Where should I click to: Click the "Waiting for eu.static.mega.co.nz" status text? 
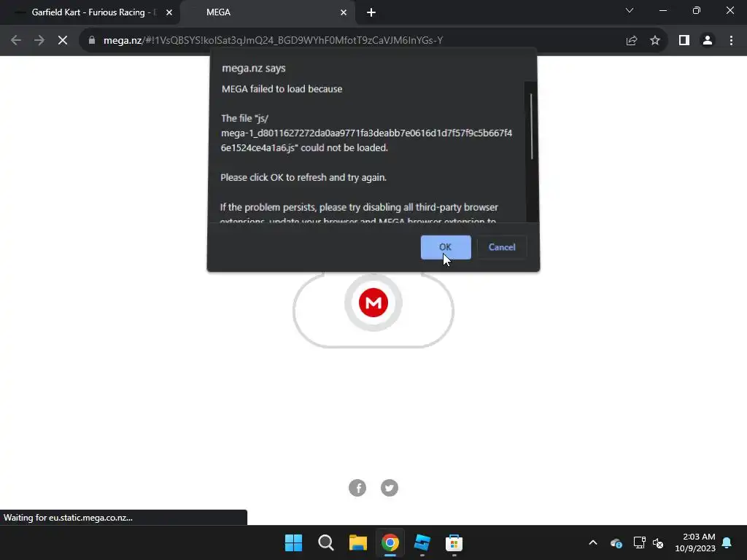point(68,518)
